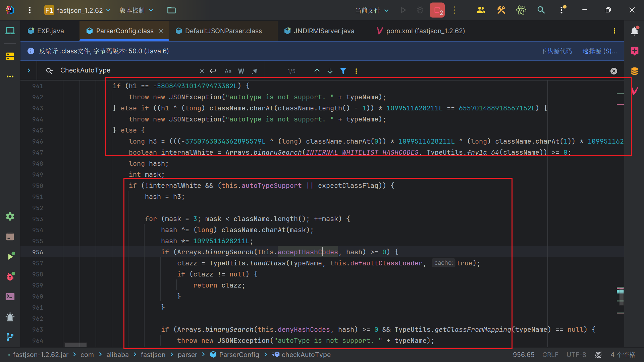Image resolution: width=644 pixels, height=362 pixels.
Task: Open the Build tool window icon
Action: [x=10, y=237]
